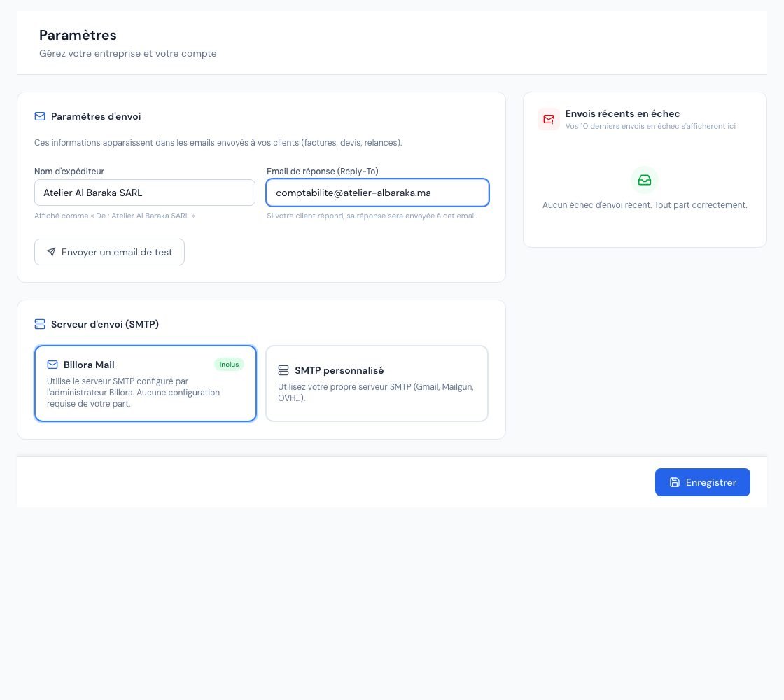Click the Billora Mail description text
784x700 pixels.
(x=134, y=393)
